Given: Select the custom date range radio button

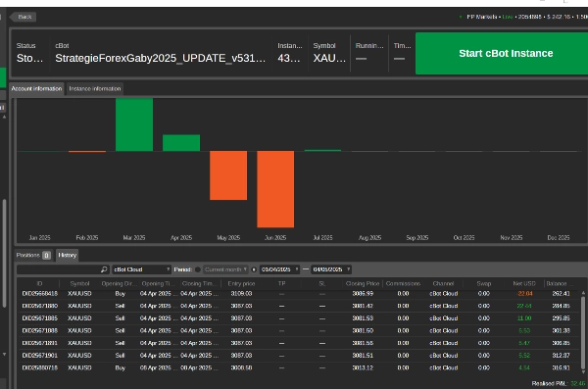Looking at the screenshot, I should 254,269.
